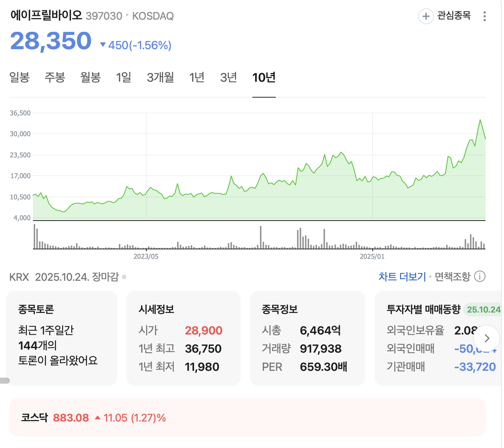Add stock to watchlist with plus icon
The width and height of the screenshot is (504, 448).
click(x=426, y=16)
